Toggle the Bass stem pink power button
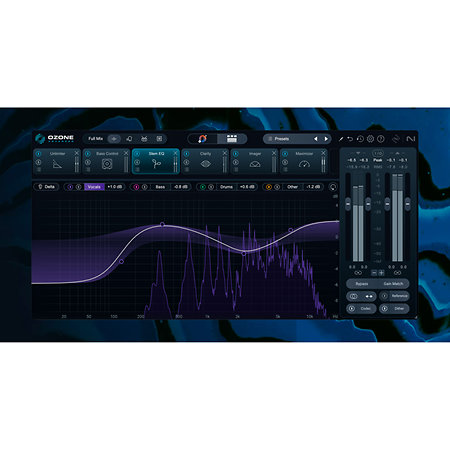This screenshot has height=450, width=450. coord(136,187)
